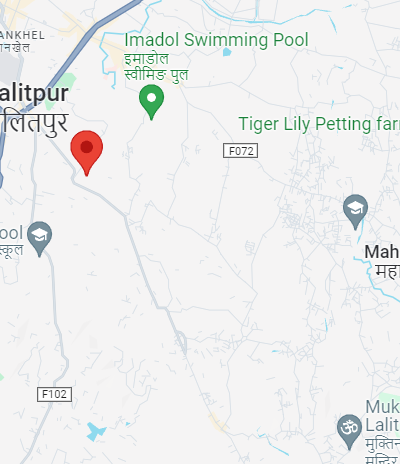Click the Devanagari ललितपुर city label
Image resolution: width=400 pixels, height=464 pixels.
(34, 124)
